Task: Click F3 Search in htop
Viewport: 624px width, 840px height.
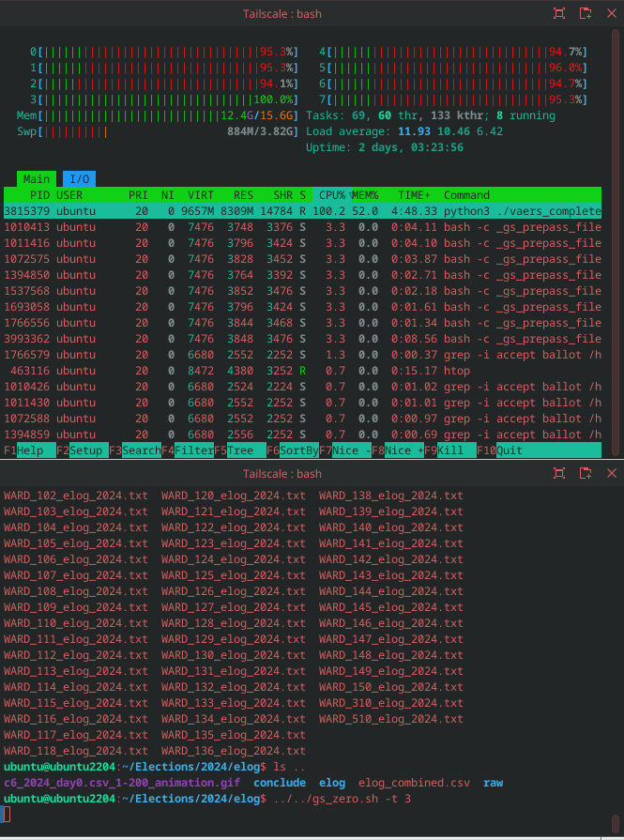Action: [x=135, y=451]
